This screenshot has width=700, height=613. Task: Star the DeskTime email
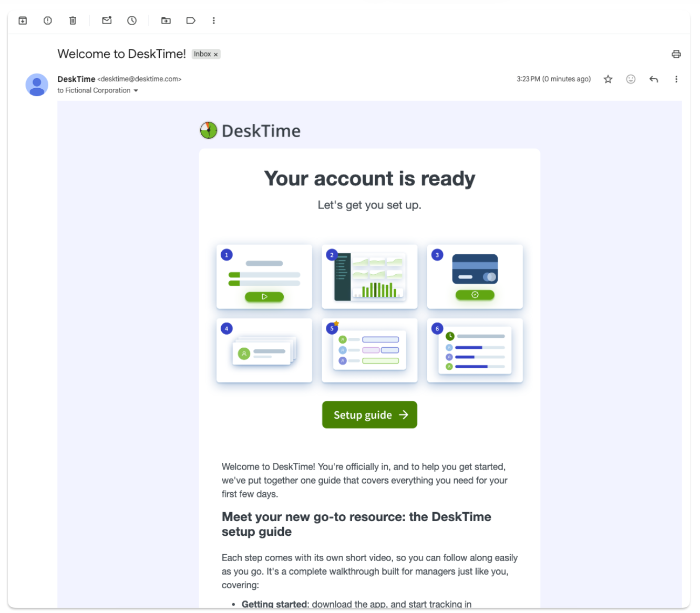point(608,79)
